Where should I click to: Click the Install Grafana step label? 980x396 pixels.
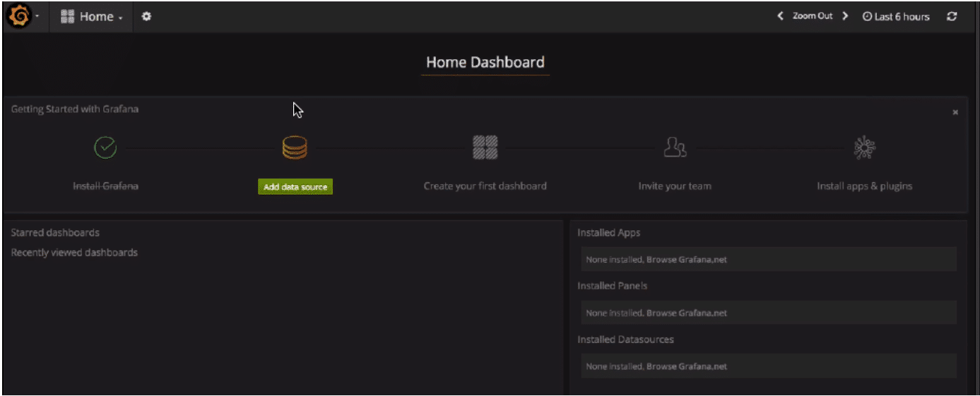(105, 186)
